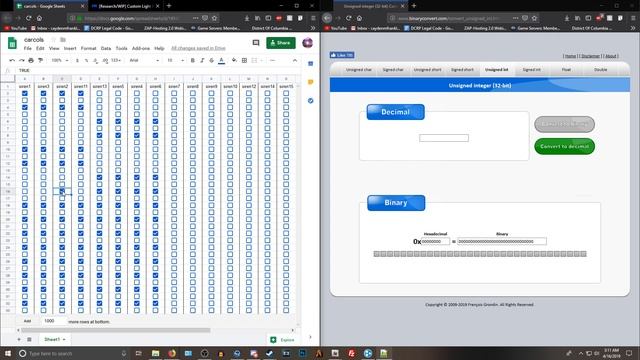This screenshot has width=640, height=360.
Task: Switch to Float tab
Action: coord(566,70)
